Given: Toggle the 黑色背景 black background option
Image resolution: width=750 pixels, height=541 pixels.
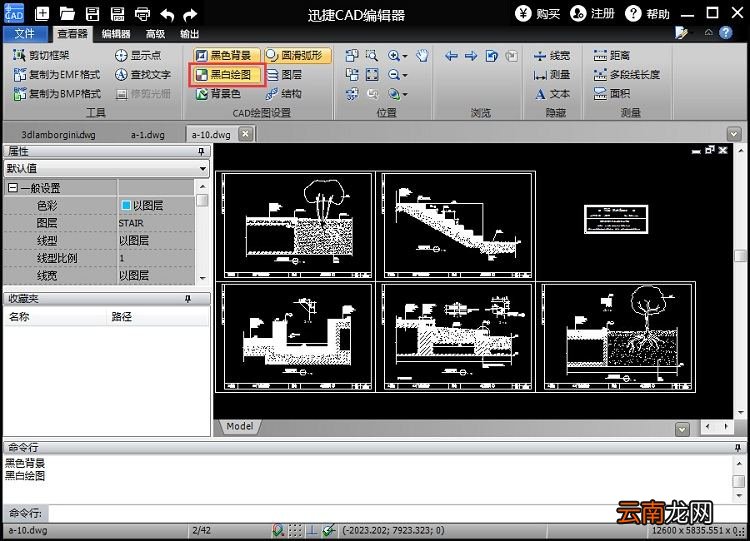Looking at the screenshot, I should [x=227, y=55].
